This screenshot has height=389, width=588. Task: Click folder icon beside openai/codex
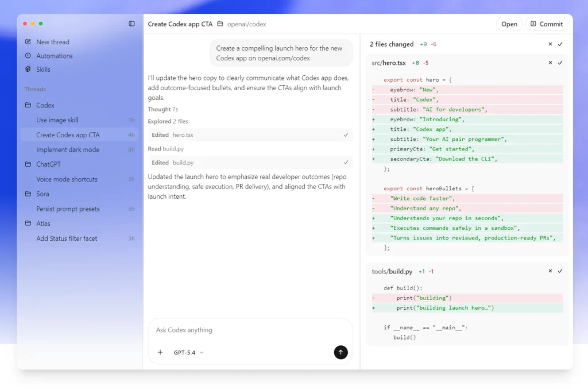(x=220, y=24)
